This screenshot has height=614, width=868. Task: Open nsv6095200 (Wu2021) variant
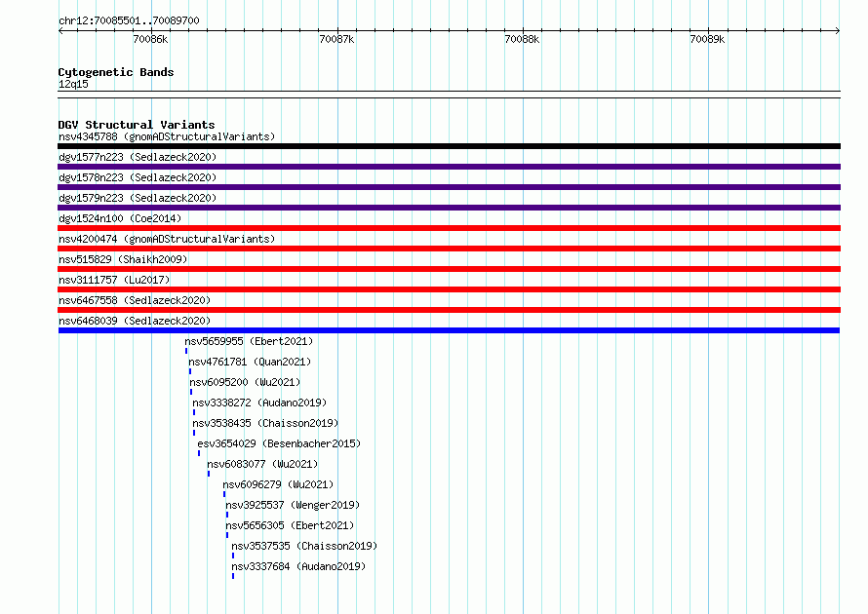tap(245, 382)
